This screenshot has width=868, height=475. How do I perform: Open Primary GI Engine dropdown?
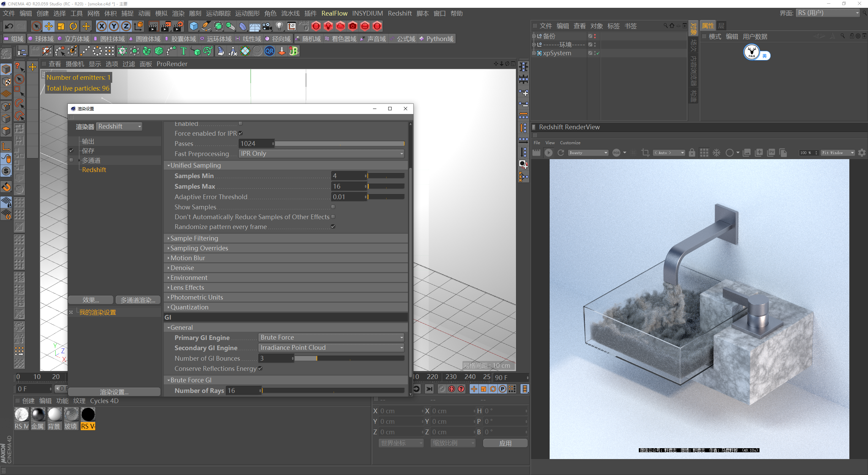(x=331, y=338)
